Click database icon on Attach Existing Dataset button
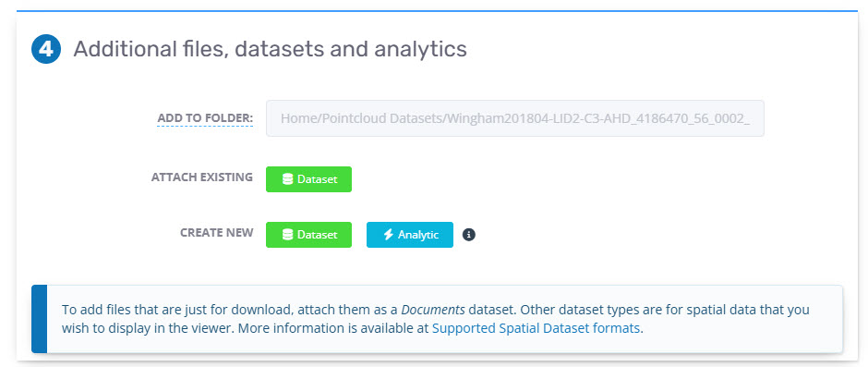This screenshot has width=868, height=367. [287, 179]
